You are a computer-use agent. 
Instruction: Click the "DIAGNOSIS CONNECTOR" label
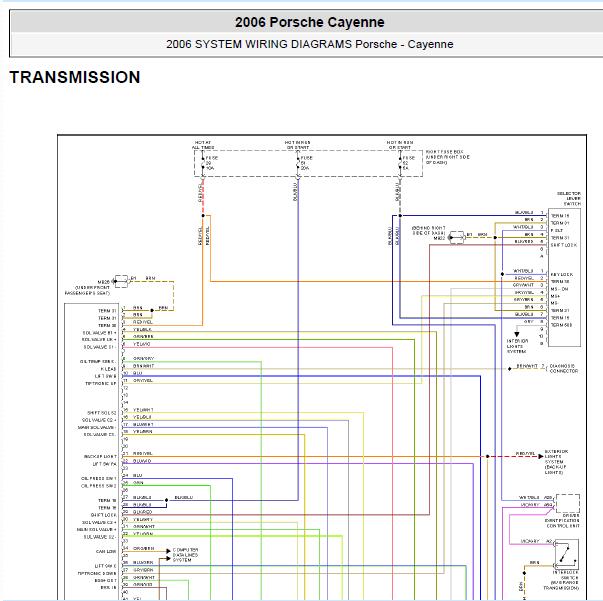pos(564,368)
